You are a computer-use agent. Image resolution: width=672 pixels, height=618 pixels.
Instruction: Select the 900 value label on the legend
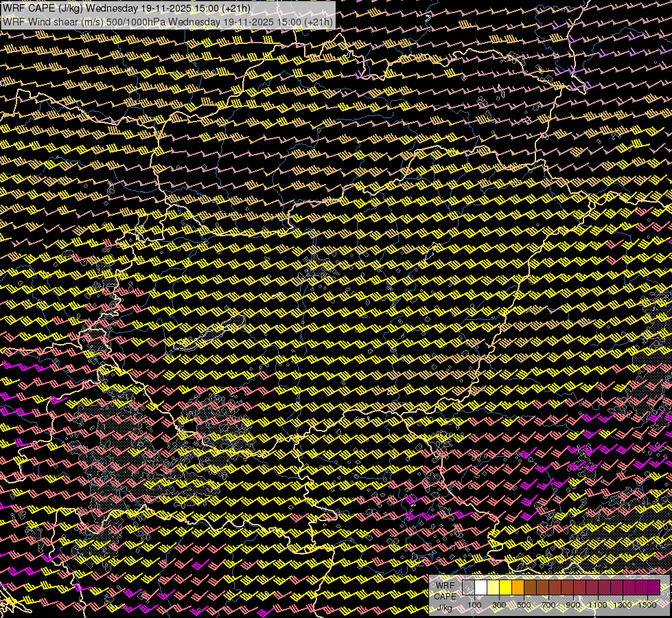tap(573, 605)
